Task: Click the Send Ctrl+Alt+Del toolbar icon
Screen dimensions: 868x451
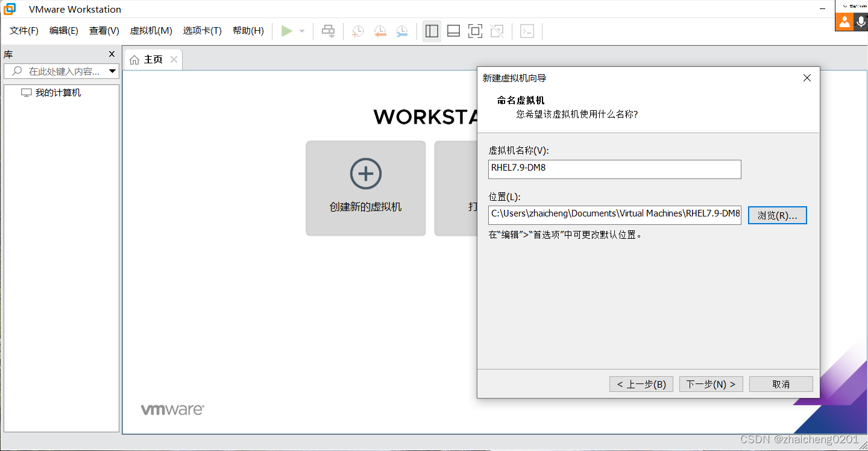Action: [x=328, y=31]
